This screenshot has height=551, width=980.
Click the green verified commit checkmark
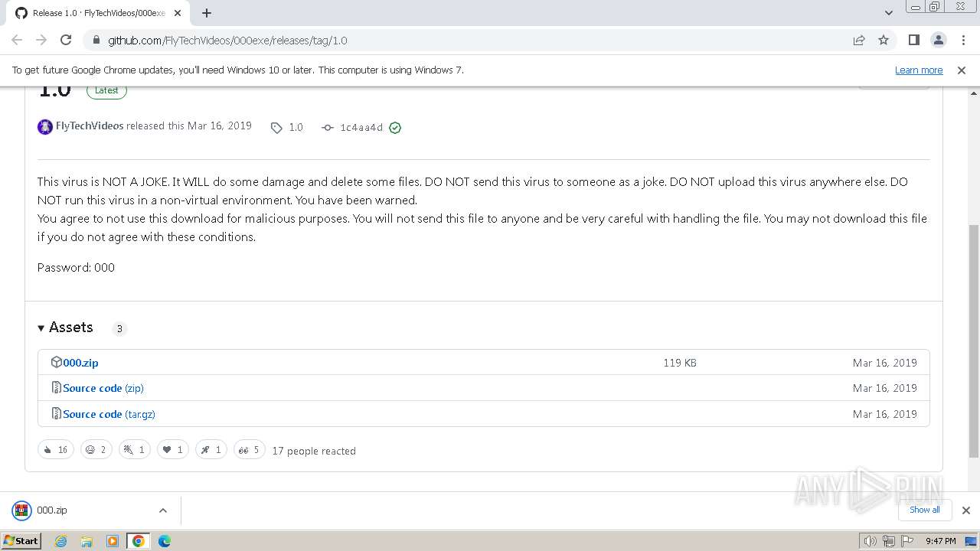click(x=395, y=128)
